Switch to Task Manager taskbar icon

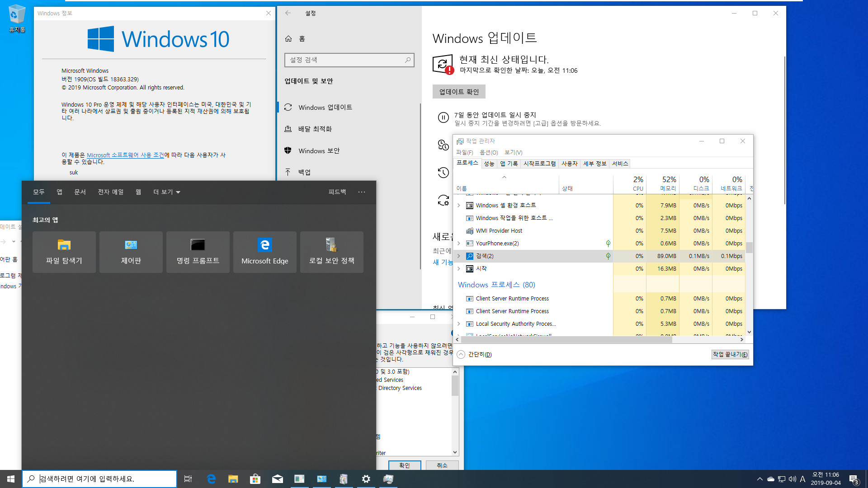(x=388, y=479)
